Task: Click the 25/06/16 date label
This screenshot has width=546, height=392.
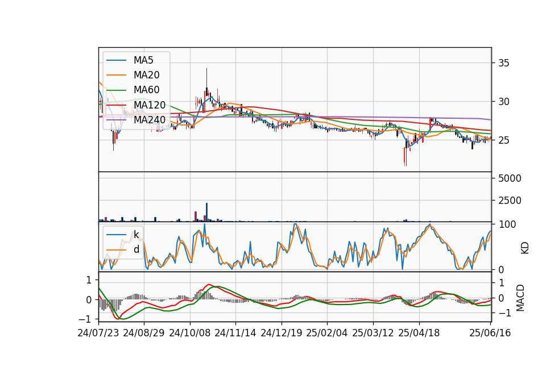Action: [x=490, y=333]
